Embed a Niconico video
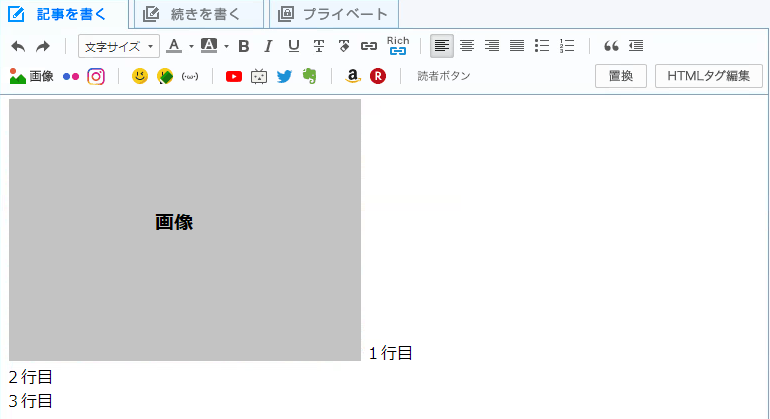The image size is (770, 419). click(x=259, y=76)
